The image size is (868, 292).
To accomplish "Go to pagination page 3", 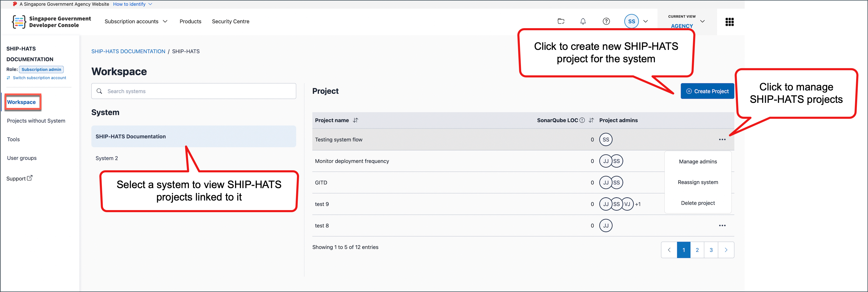I will pyautogui.click(x=711, y=250).
